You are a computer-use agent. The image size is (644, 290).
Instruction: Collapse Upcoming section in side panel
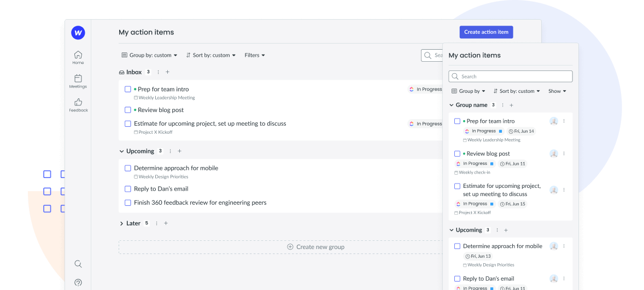452,230
